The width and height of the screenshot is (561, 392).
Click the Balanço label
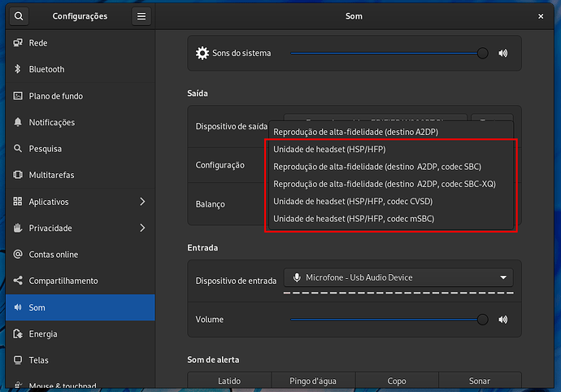(x=210, y=204)
